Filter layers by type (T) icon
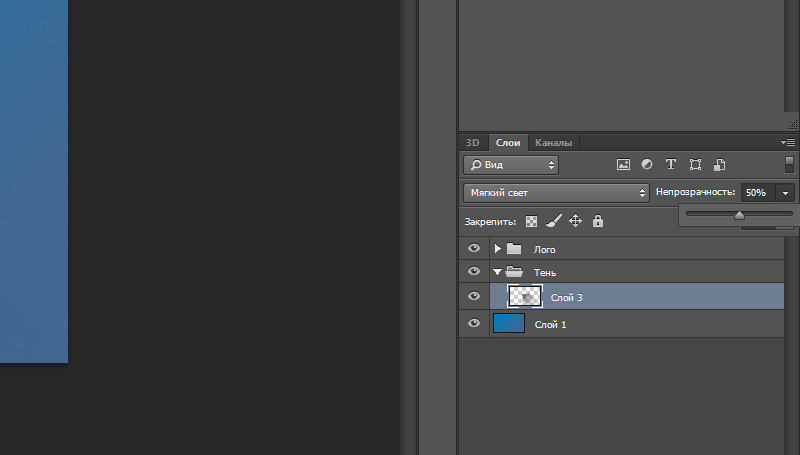The height and width of the screenshot is (455, 800). pyautogui.click(x=671, y=165)
